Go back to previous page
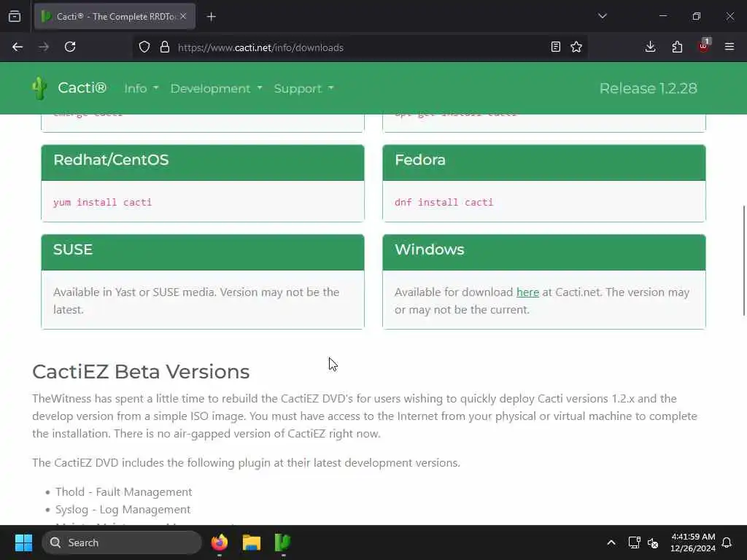The height and width of the screenshot is (560, 747). click(x=18, y=47)
